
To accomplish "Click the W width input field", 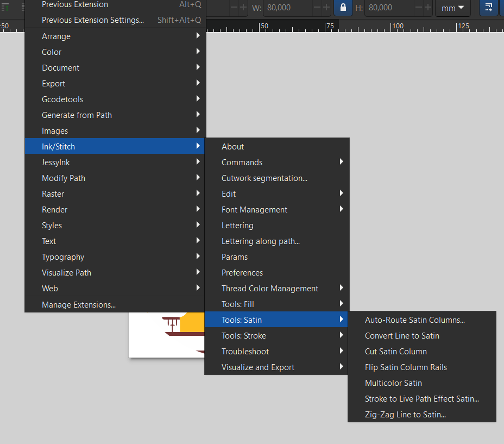I will pyautogui.click(x=288, y=8).
